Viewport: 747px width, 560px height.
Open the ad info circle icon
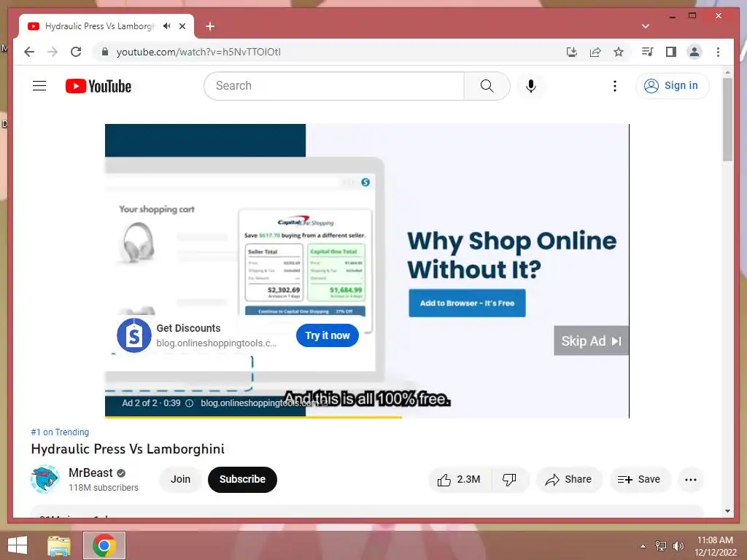189,403
